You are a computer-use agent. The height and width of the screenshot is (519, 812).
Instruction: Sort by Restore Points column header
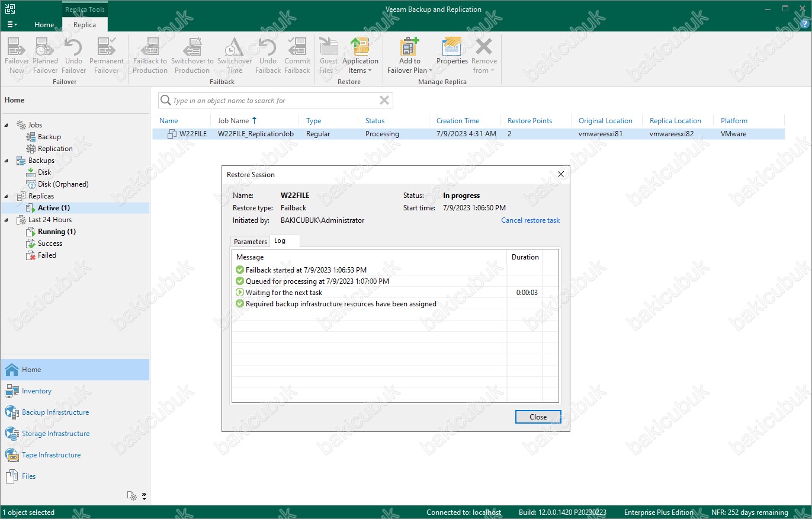coord(529,121)
